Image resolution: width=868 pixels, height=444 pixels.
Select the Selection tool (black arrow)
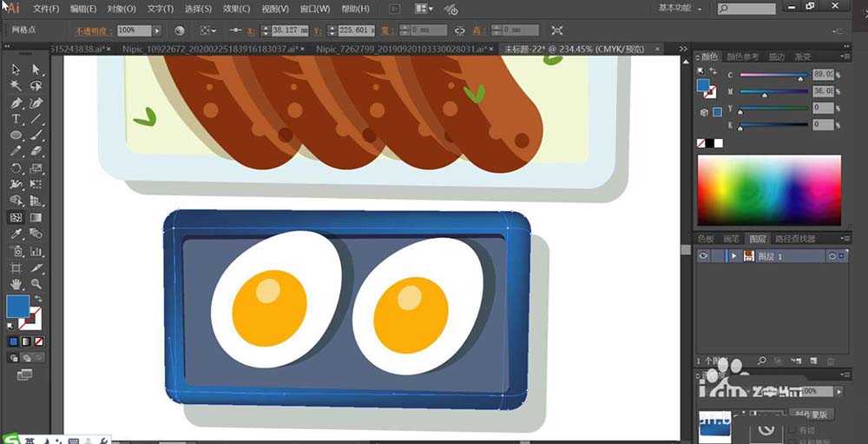16,70
